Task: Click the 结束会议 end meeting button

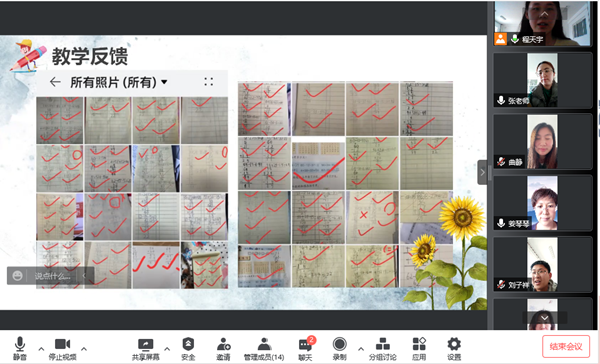Action: coord(566,346)
